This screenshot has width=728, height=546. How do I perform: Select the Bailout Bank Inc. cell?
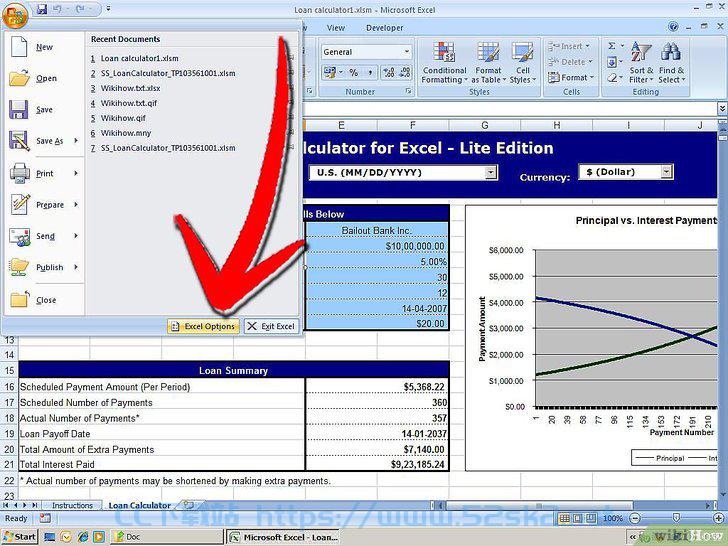pyautogui.click(x=377, y=230)
